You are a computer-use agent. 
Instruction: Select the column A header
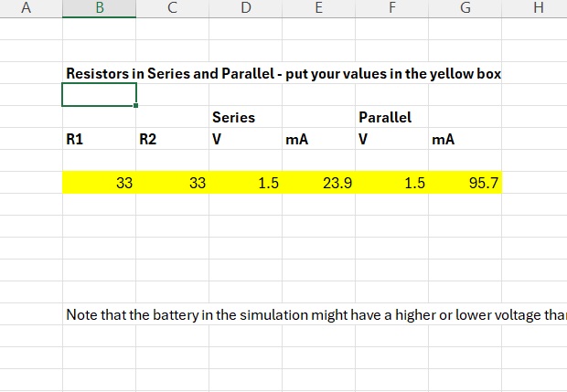(x=26, y=9)
